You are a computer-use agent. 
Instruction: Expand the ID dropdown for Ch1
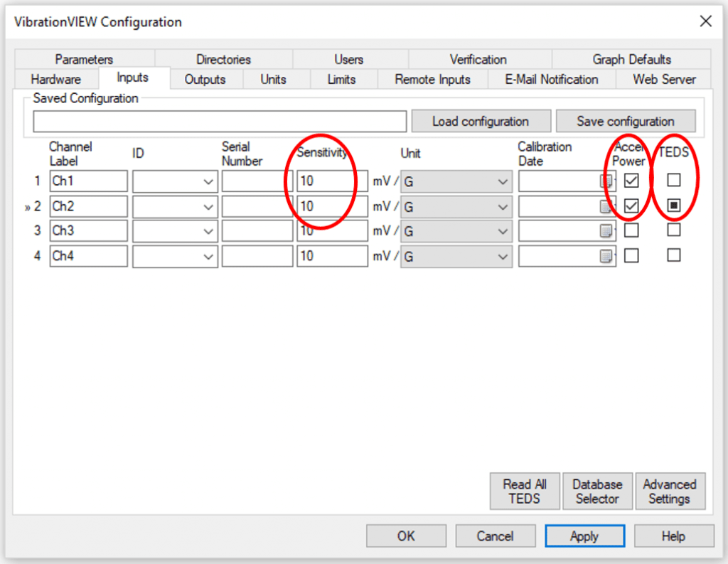pyautogui.click(x=208, y=181)
